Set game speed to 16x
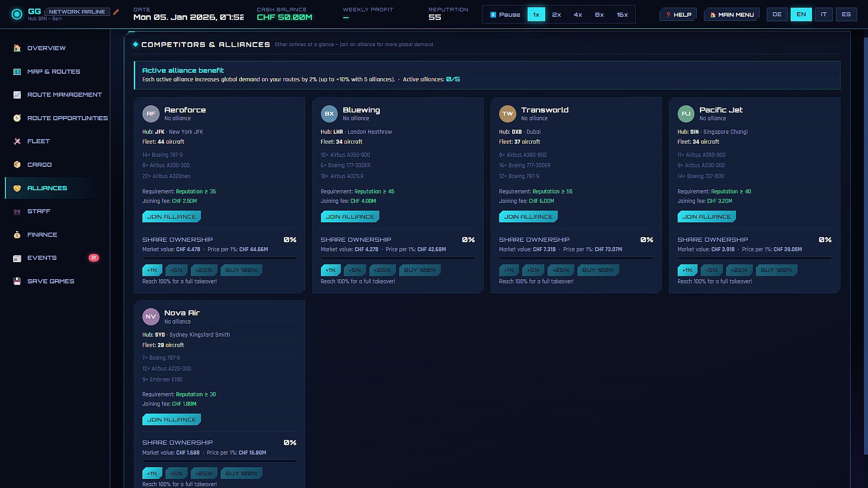This screenshot has height=488, width=868. point(622,14)
